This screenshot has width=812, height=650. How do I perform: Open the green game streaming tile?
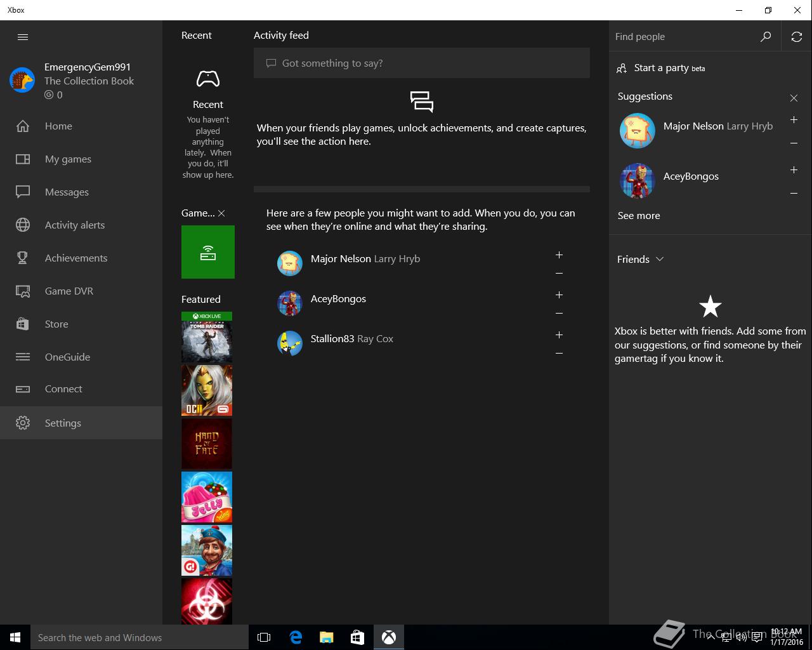(208, 252)
